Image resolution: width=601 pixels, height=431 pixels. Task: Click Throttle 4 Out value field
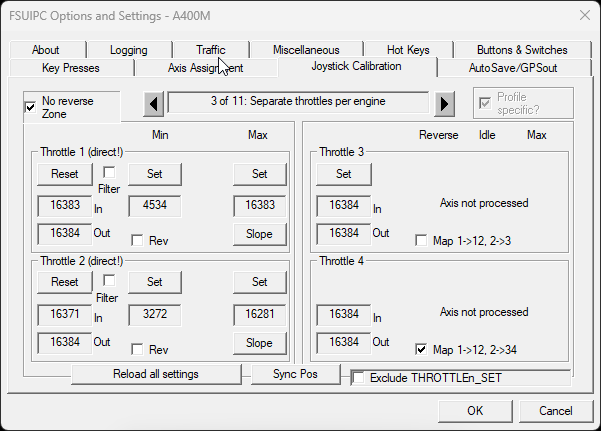coord(344,342)
